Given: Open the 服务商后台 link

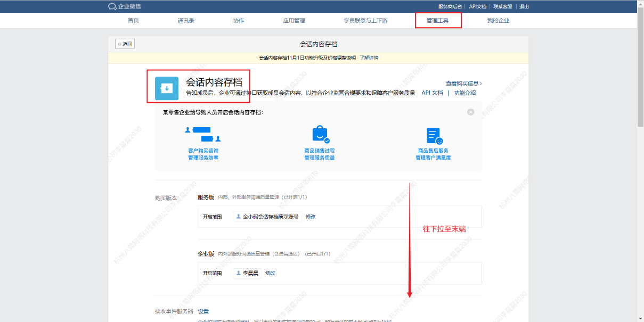Looking at the screenshot, I should coord(451,6).
